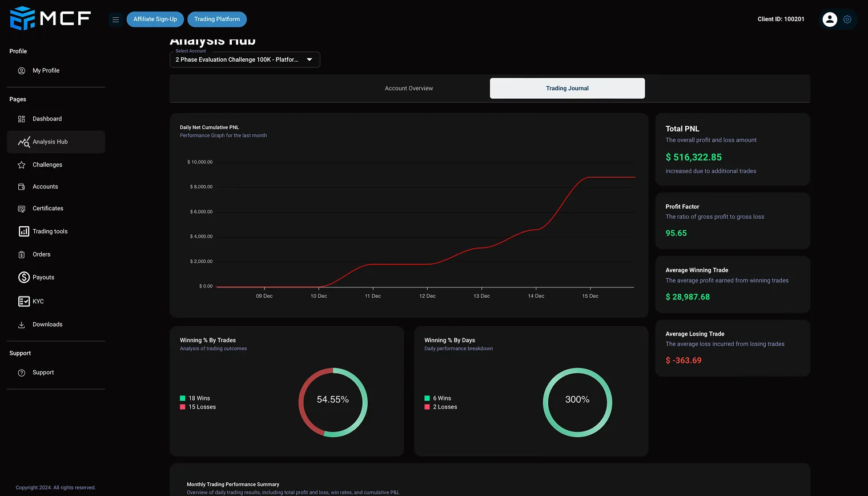This screenshot has width=868, height=496.
Task: Open settings gear icon in header
Action: [847, 19]
